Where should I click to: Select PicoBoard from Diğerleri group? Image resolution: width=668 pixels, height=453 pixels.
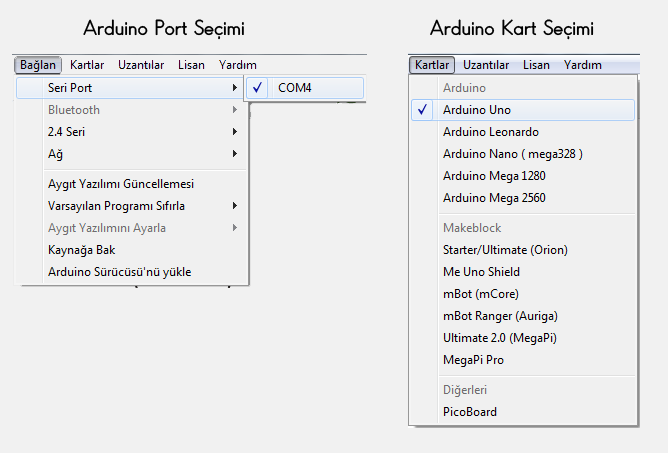[523, 412]
